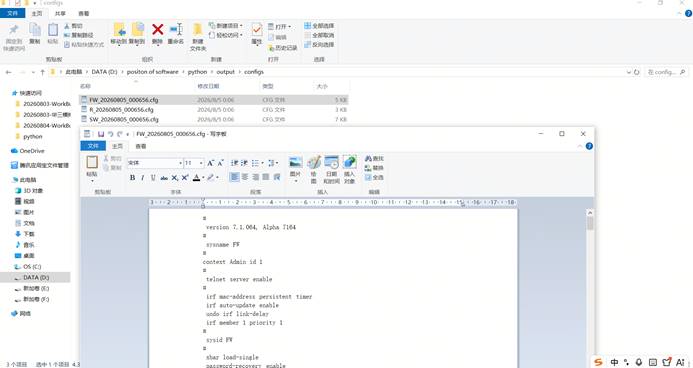
Task: Toggle Italic formatting in WordPad
Action: [x=142, y=178]
